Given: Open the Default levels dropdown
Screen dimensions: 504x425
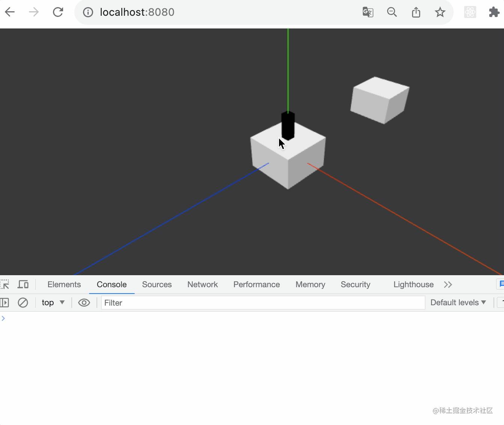Looking at the screenshot, I should point(458,302).
